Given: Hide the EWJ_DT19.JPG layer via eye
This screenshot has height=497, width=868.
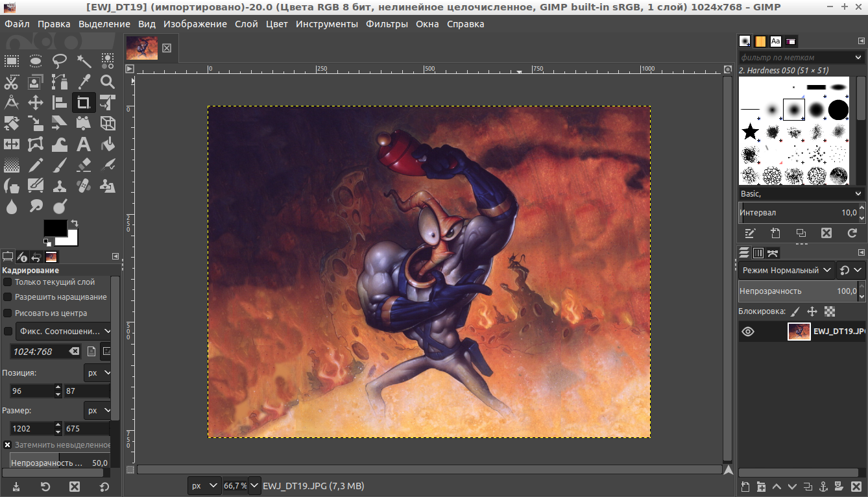Looking at the screenshot, I should click(x=748, y=332).
